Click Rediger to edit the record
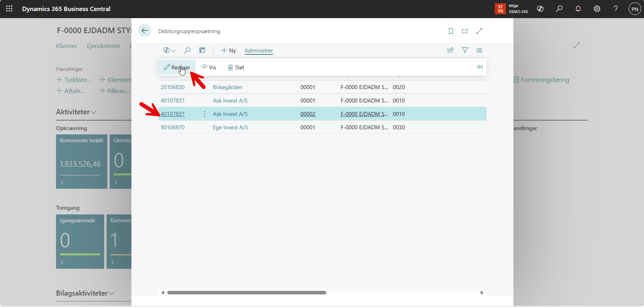The height and width of the screenshot is (307, 644). (177, 67)
